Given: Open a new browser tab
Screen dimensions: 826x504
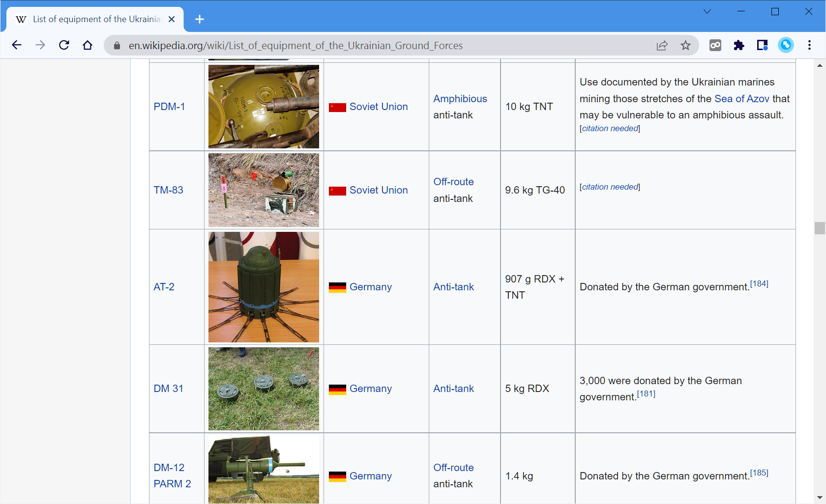Looking at the screenshot, I should [x=199, y=19].
